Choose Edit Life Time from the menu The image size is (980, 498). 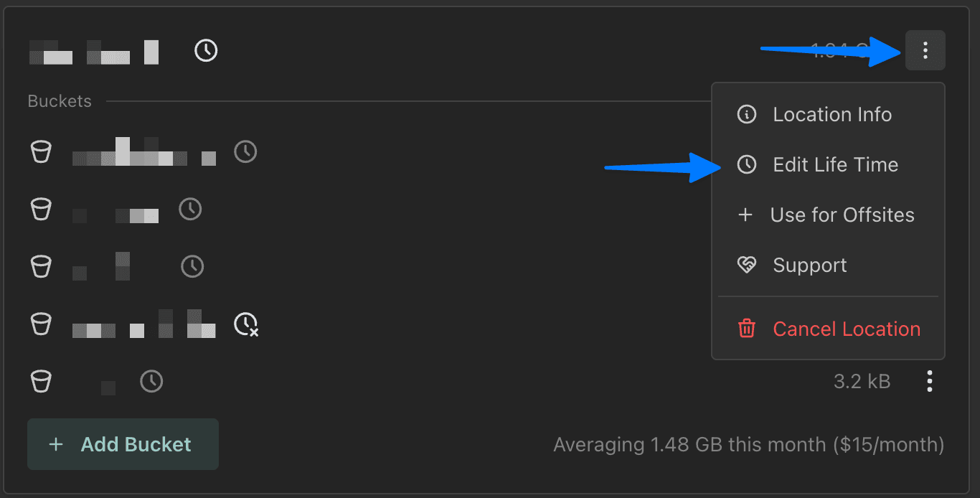click(x=835, y=165)
